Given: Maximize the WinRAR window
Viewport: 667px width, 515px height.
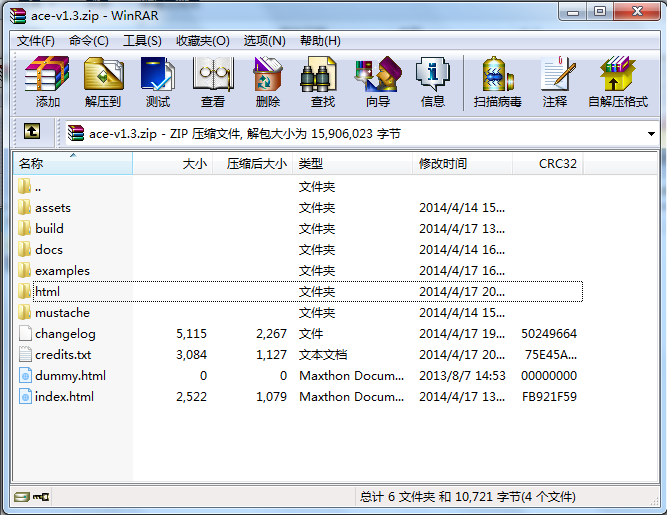Looking at the screenshot, I should pyautogui.click(x=600, y=11).
